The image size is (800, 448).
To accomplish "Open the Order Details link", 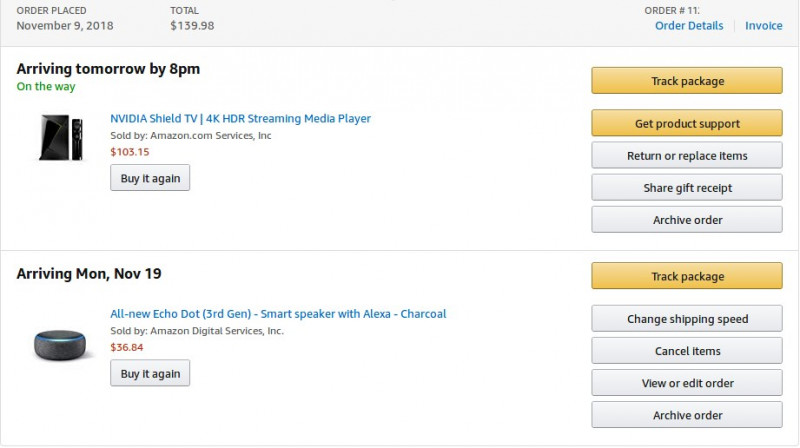I will click(x=689, y=26).
